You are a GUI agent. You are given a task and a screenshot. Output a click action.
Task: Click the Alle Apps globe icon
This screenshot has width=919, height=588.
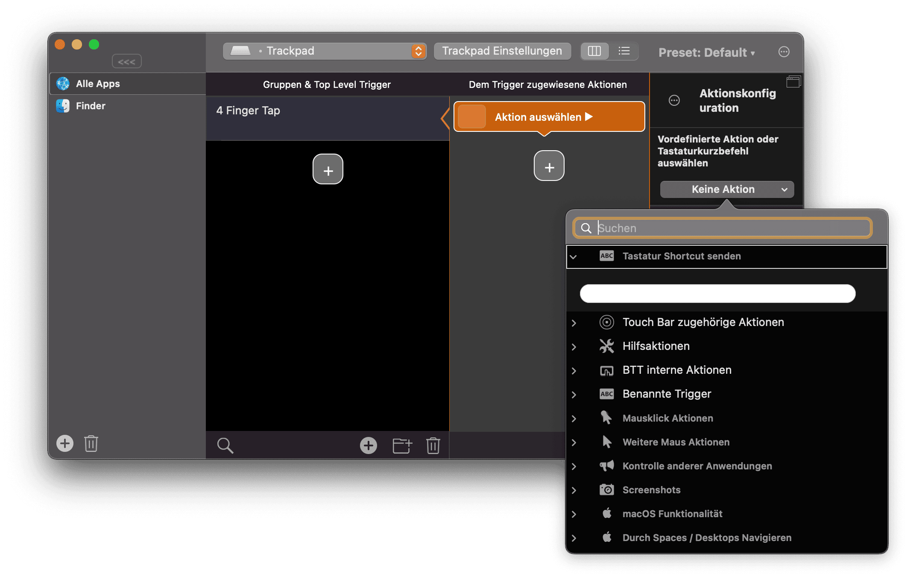pos(63,84)
